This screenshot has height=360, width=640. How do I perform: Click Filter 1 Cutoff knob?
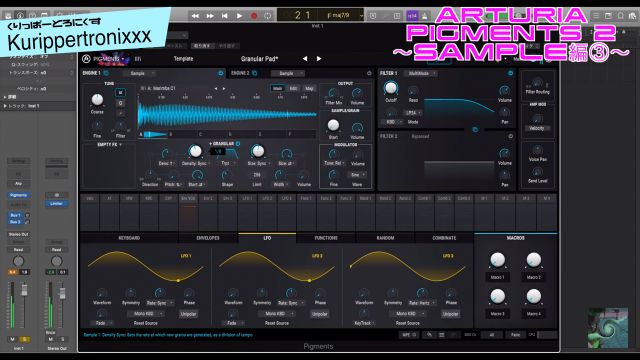click(x=391, y=88)
